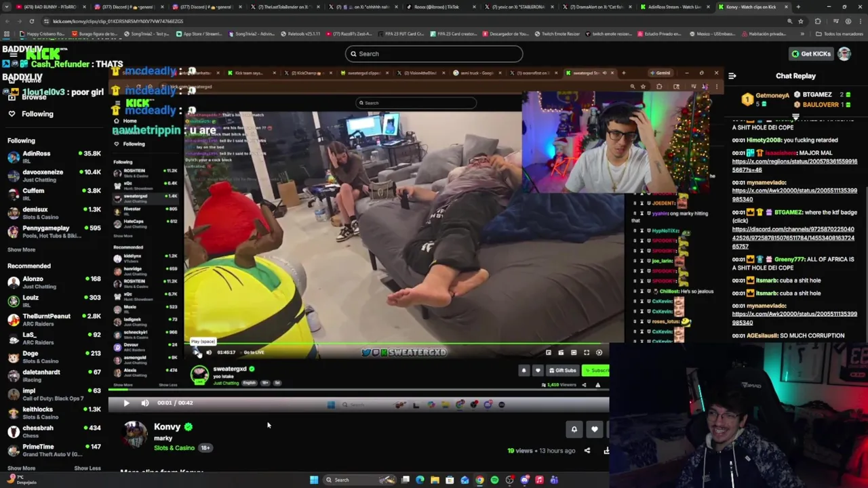868x488 pixels.
Task: Open sweatergxd avatar in embedded stream
Action: (x=199, y=375)
